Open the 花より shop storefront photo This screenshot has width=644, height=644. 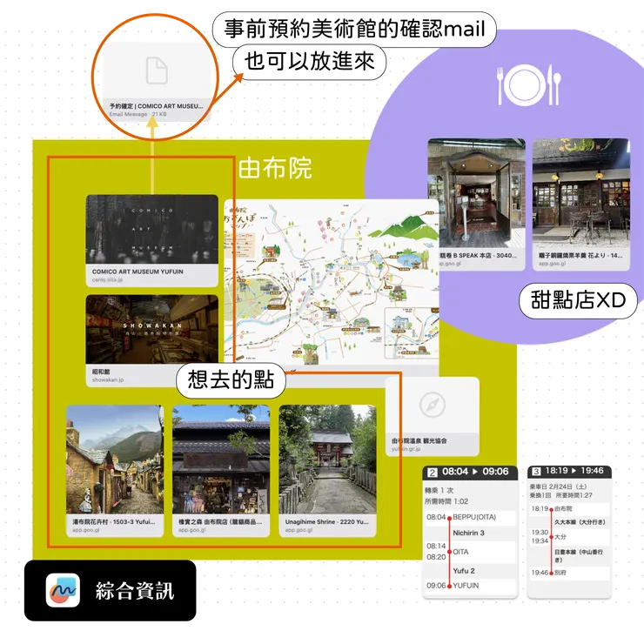click(581, 193)
